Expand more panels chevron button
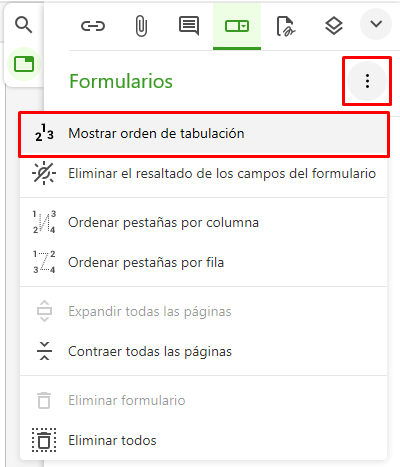 (x=376, y=24)
